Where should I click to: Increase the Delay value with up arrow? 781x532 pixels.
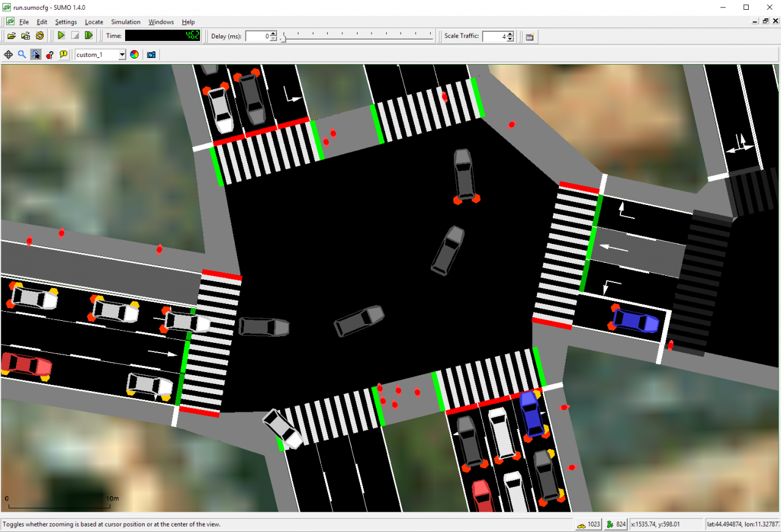273,34
